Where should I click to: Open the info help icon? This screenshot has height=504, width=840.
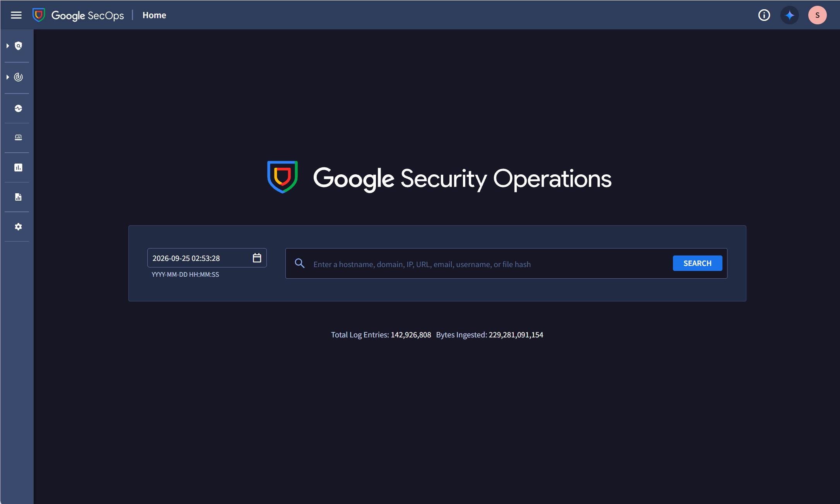tap(764, 15)
